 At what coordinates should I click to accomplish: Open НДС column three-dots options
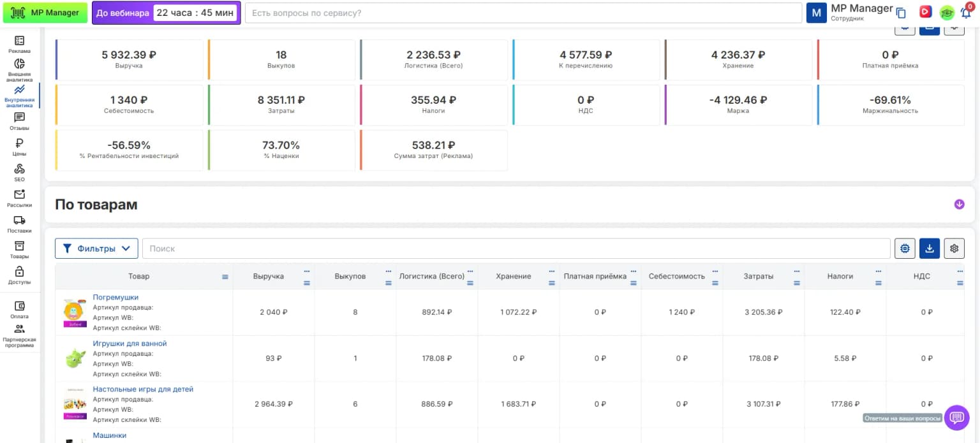960,270
